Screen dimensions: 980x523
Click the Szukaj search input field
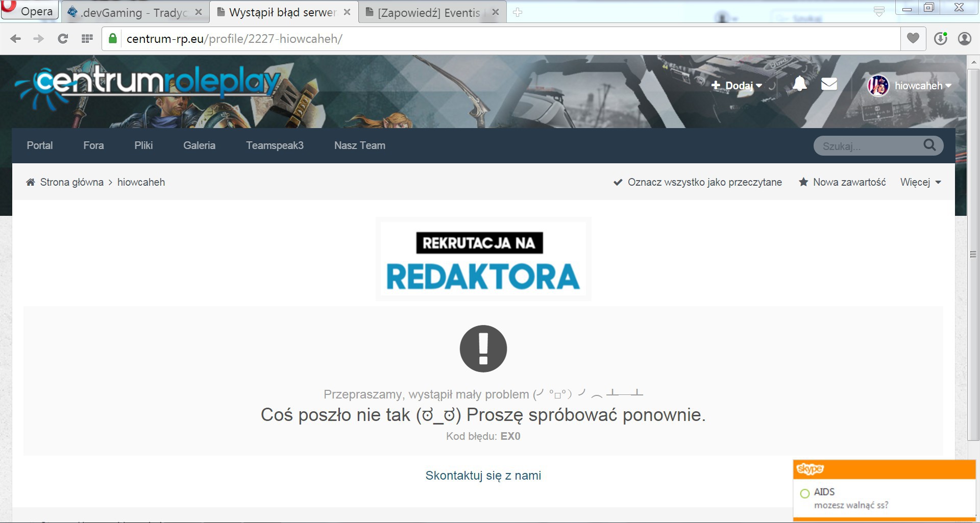pyautogui.click(x=868, y=146)
